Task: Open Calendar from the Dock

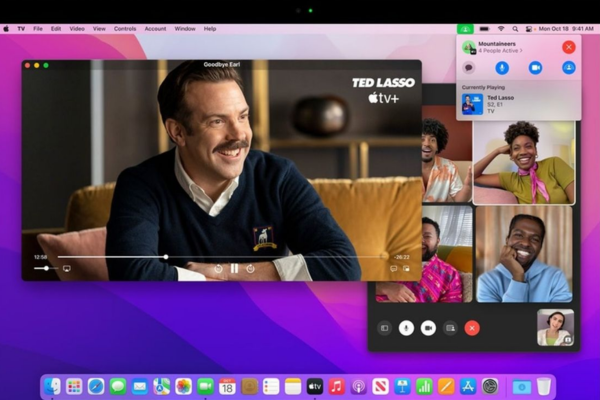Action: [227, 387]
